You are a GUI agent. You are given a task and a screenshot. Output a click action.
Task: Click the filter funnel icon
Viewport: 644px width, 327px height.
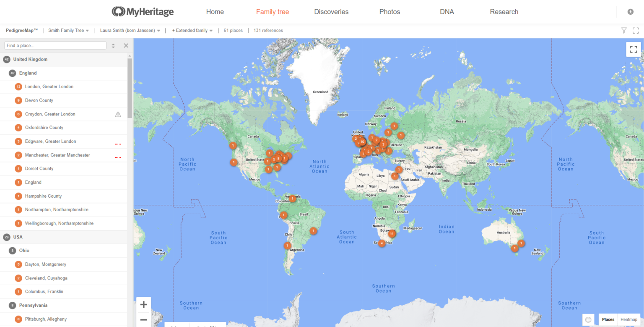(x=624, y=30)
